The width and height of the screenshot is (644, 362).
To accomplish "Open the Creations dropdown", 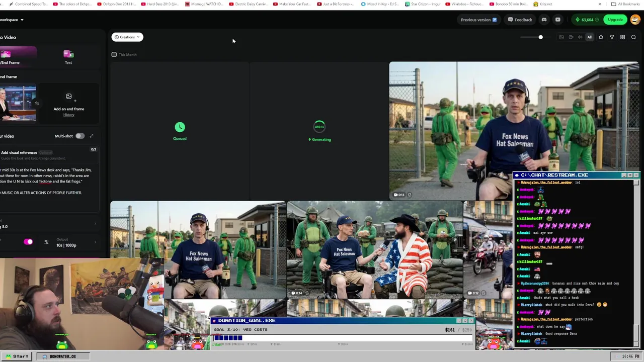I will click(127, 37).
